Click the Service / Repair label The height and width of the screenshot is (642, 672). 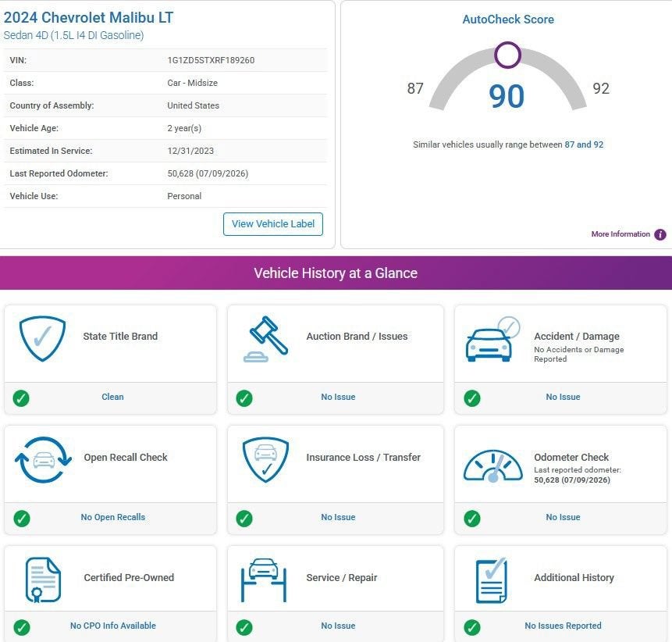click(x=342, y=578)
